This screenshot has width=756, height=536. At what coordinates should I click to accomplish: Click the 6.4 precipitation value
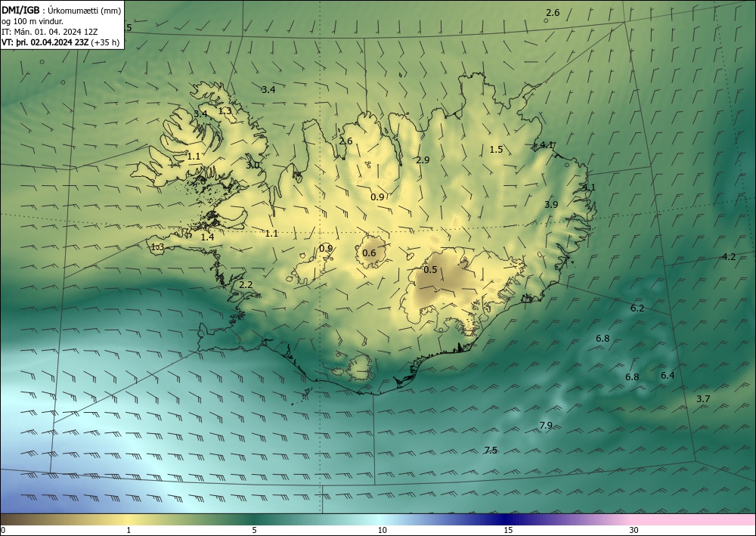(x=668, y=376)
